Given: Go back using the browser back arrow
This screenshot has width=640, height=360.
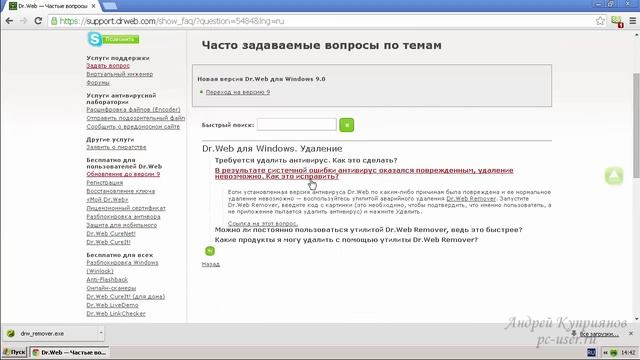Looking at the screenshot, I should [x=9, y=21].
